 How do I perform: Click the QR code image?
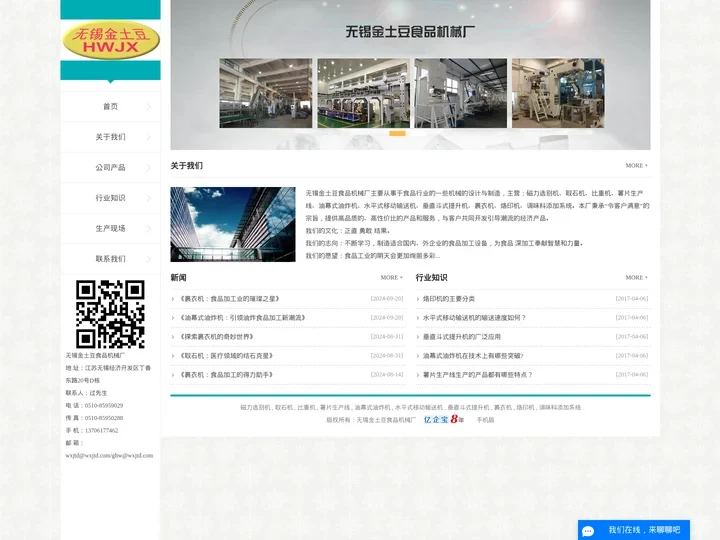110,314
